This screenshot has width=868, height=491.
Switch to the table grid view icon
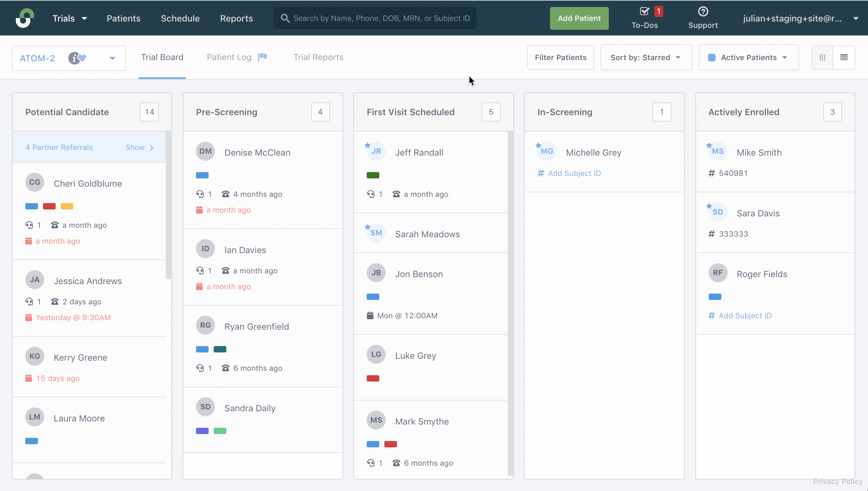coord(844,57)
